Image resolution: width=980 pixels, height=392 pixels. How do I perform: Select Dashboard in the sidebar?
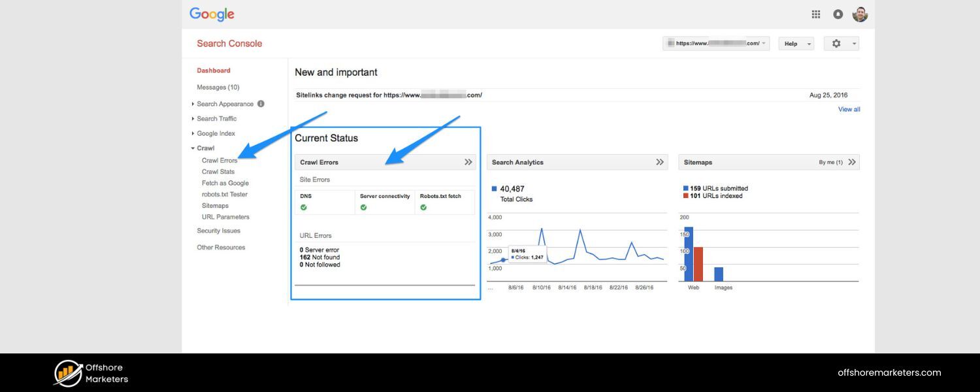(214, 70)
